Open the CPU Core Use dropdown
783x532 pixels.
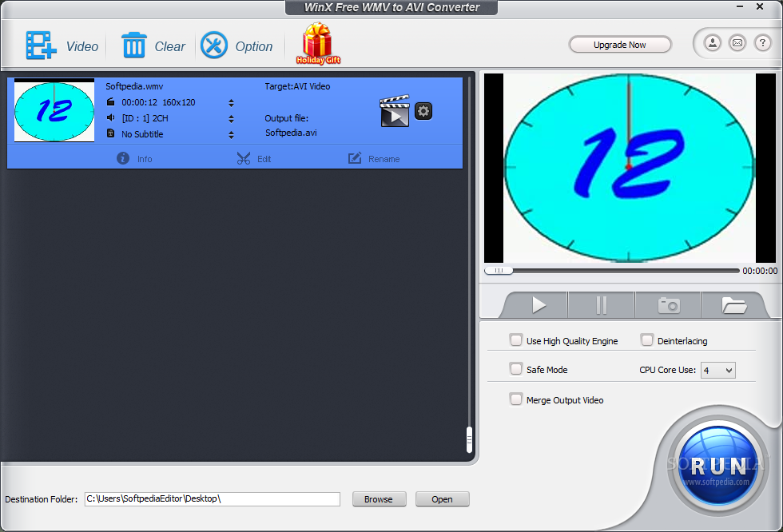(718, 371)
